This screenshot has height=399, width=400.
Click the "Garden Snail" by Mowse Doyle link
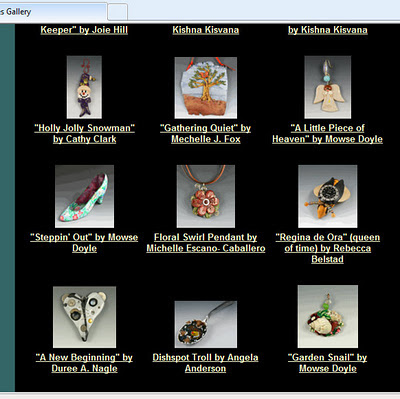pyautogui.click(x=328, y=363)
